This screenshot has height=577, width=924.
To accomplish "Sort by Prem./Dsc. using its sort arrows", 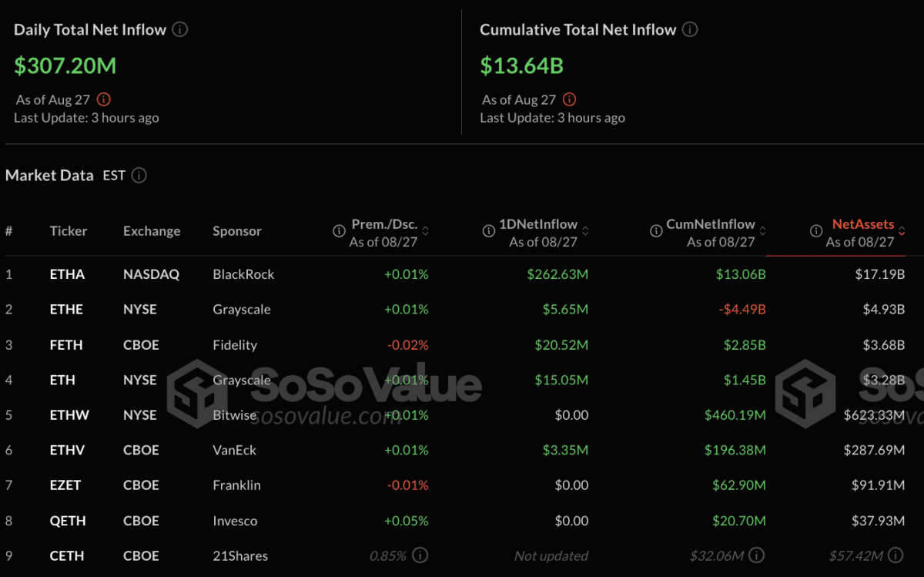I will coord(425,231).
